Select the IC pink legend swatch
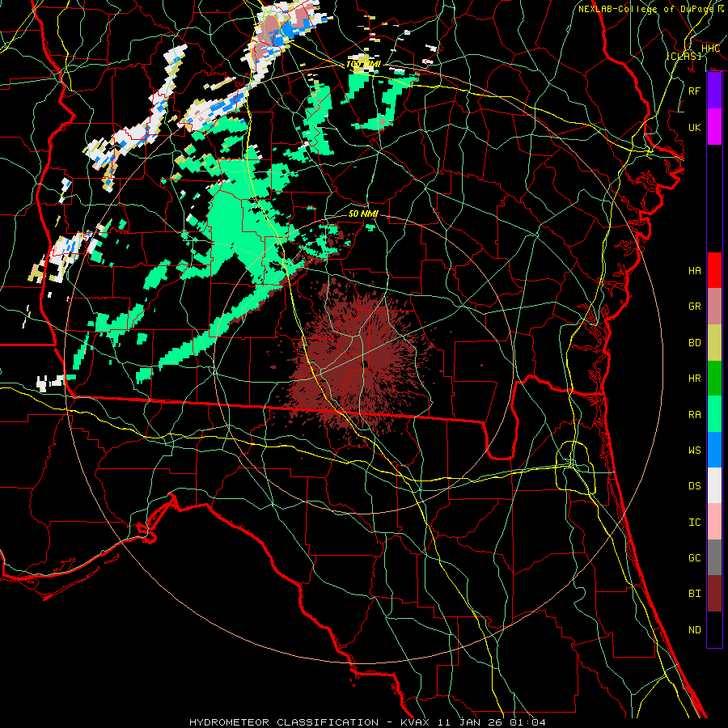 click(x=714, y=522)
